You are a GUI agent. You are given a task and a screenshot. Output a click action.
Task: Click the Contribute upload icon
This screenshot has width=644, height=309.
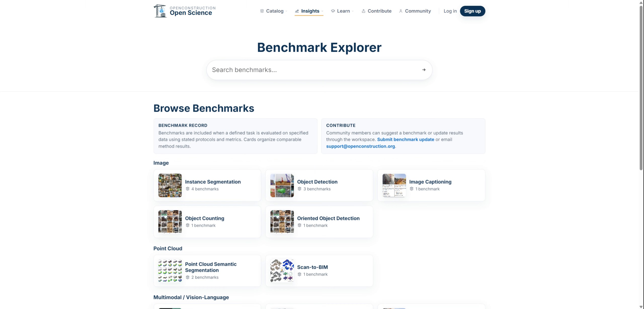[364, 11]
